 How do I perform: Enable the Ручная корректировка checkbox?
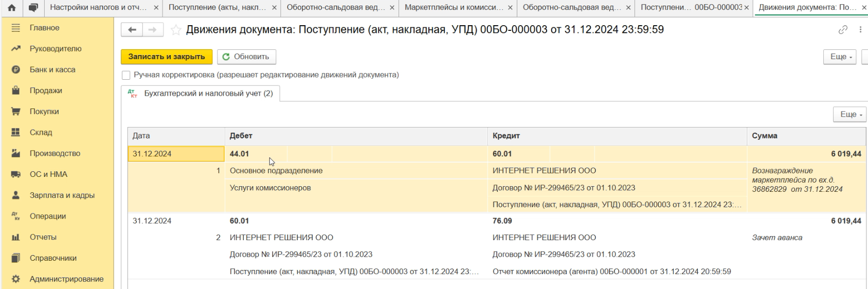(126, 75)
